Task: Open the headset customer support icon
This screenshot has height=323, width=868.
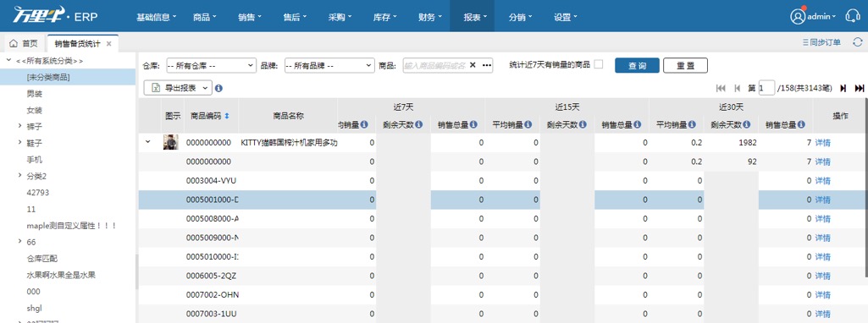Action: click(853, 17)
